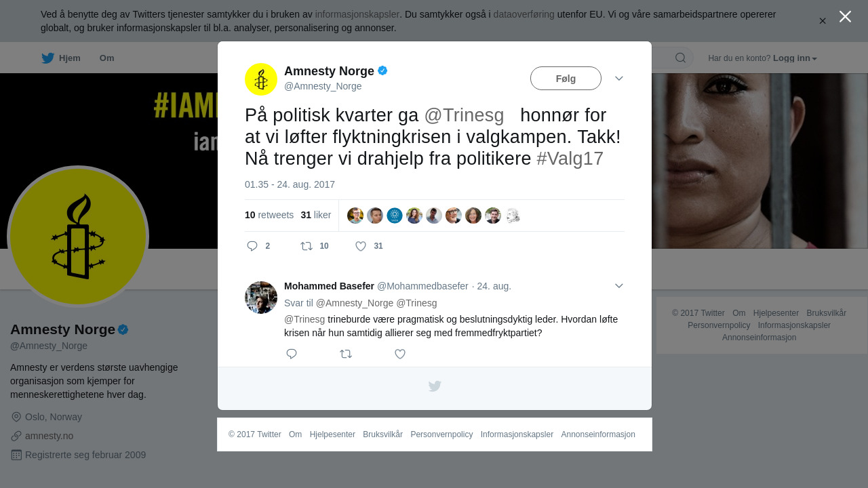Like Mohammed Basefer's reply
Image resolution: width=868 pixels, height=488 pixels.
[x=400, y=354]
